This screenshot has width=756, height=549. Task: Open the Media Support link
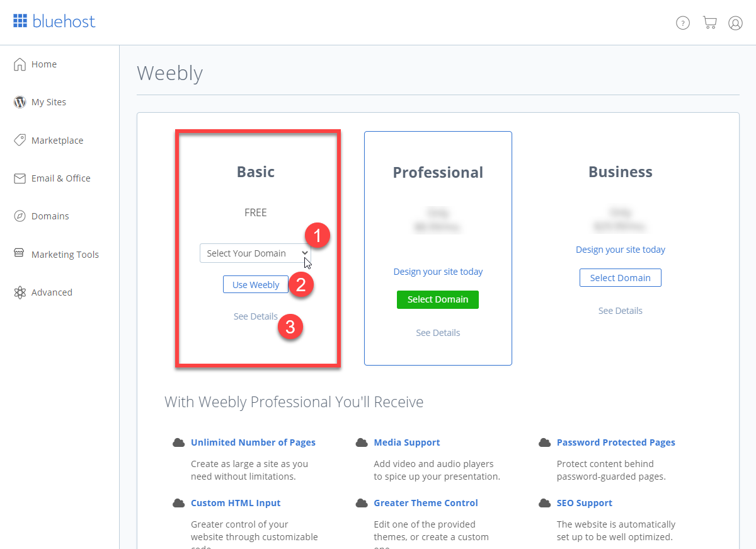tap(407, 442)
